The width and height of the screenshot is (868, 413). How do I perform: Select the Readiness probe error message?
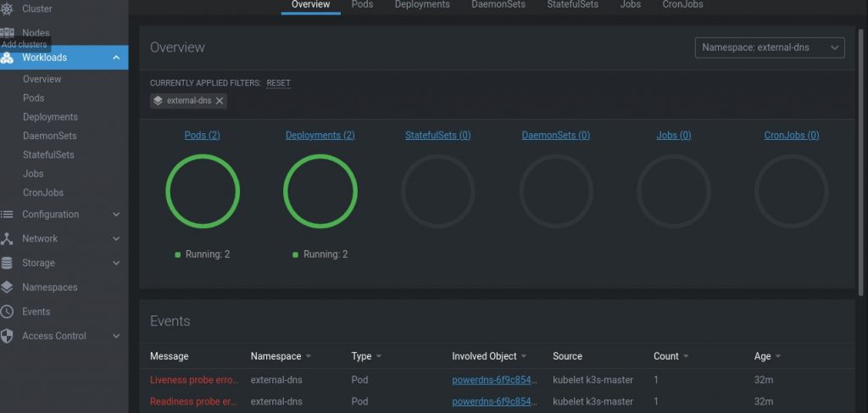click(194, 401)
